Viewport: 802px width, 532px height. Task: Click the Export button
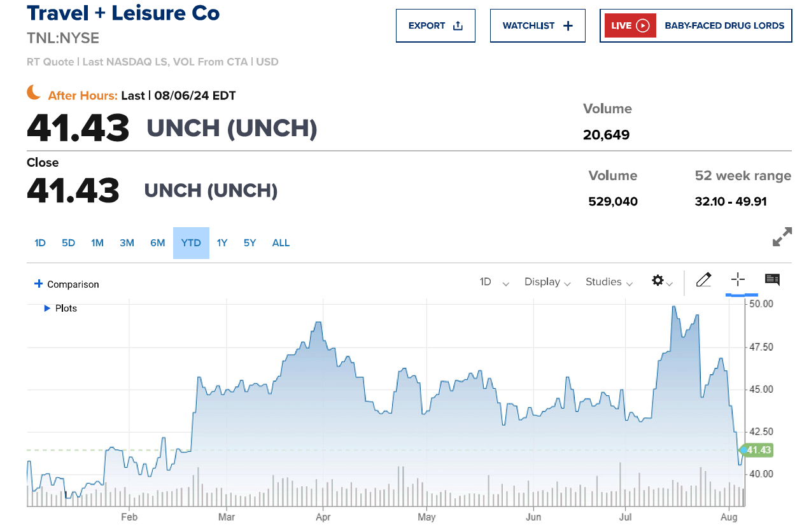pyautogui.click(x=435, y=26)
